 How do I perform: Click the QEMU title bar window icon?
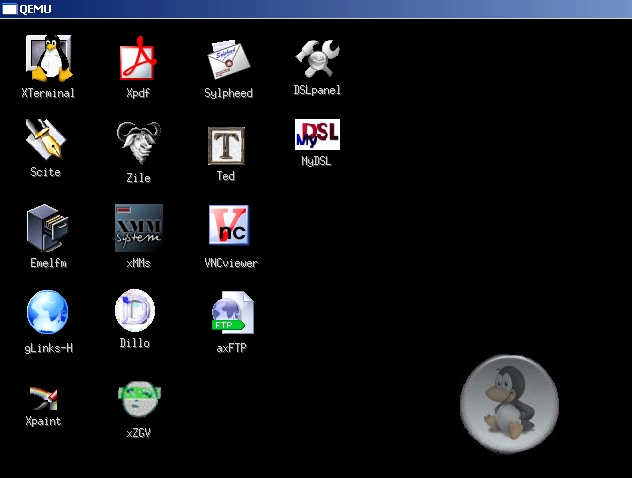(x=10, y=9)
